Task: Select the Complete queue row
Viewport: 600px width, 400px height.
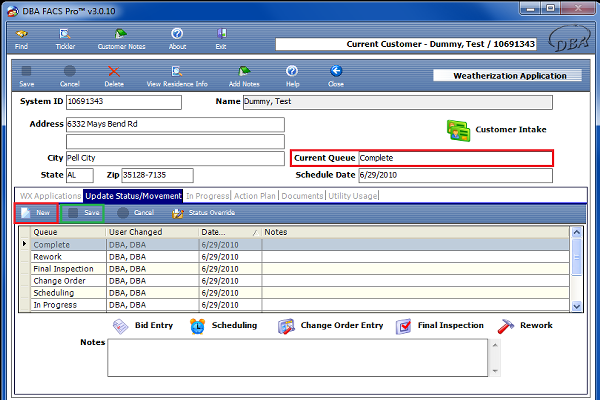Action: point(300,245)
